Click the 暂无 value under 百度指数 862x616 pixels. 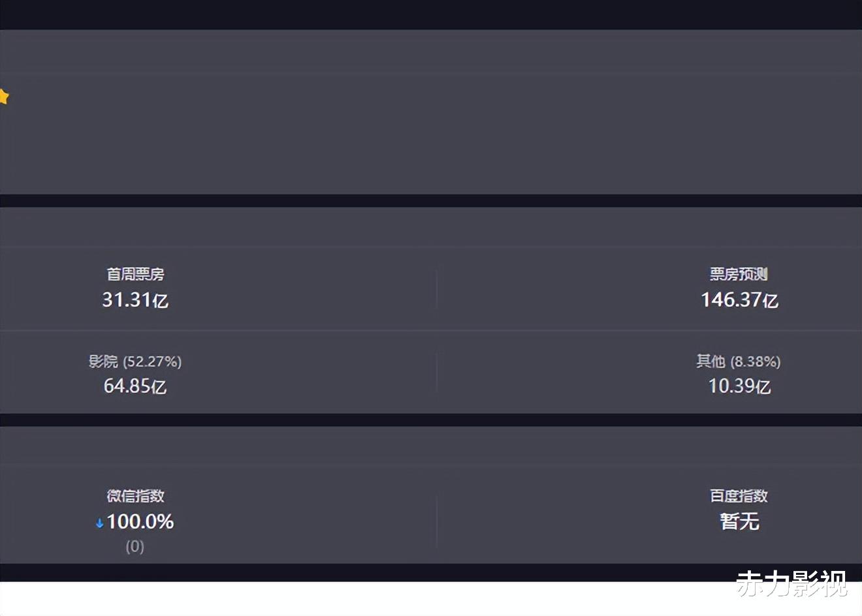[x=739, y=521]
